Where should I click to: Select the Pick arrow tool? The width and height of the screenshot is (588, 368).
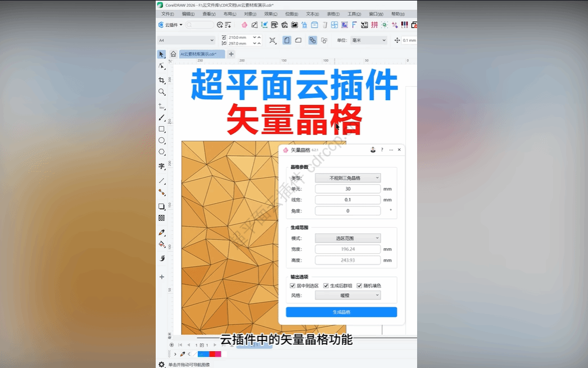161,55
